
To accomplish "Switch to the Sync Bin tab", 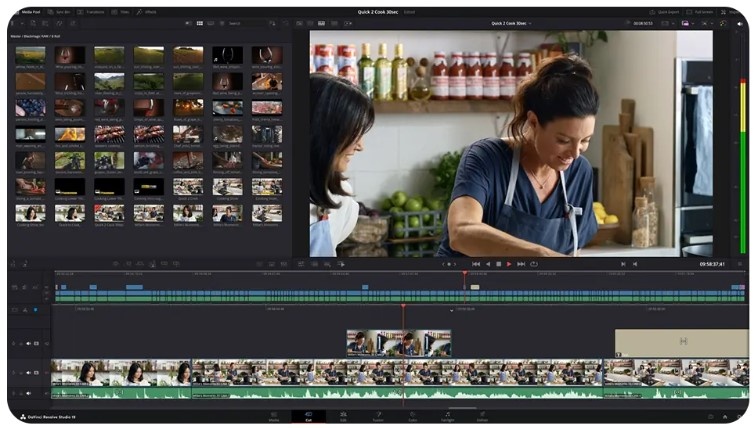I will pos(60,12).
